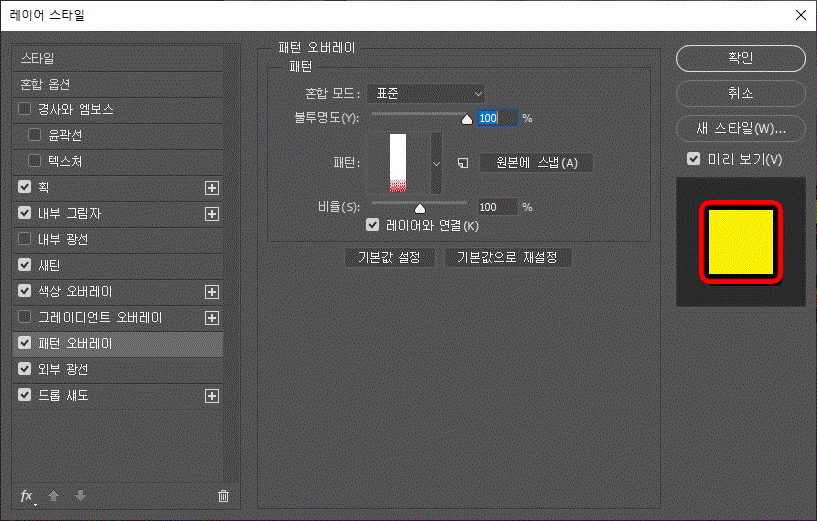
Task: Open the 혼합 모드 dropdown set to 표준
Action: [426, 94]
